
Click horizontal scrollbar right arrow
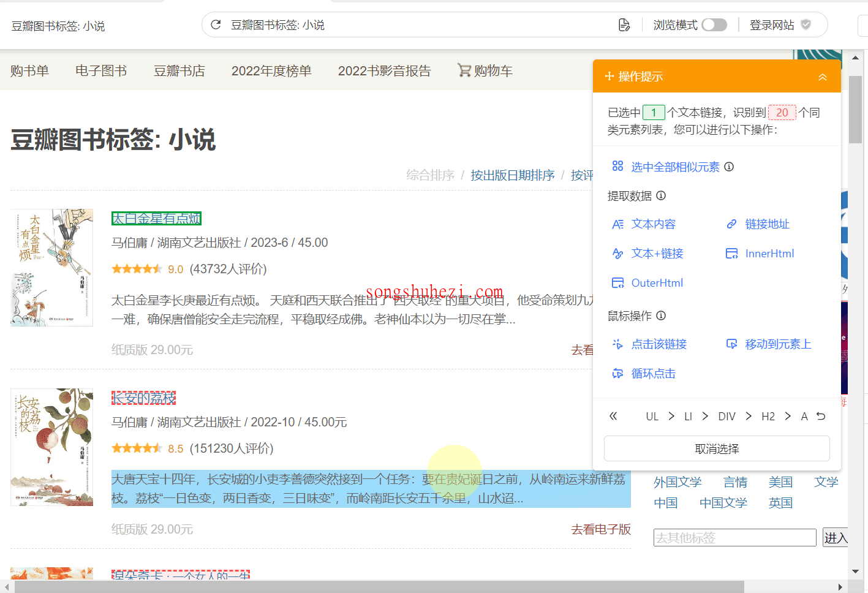point(840,587)
